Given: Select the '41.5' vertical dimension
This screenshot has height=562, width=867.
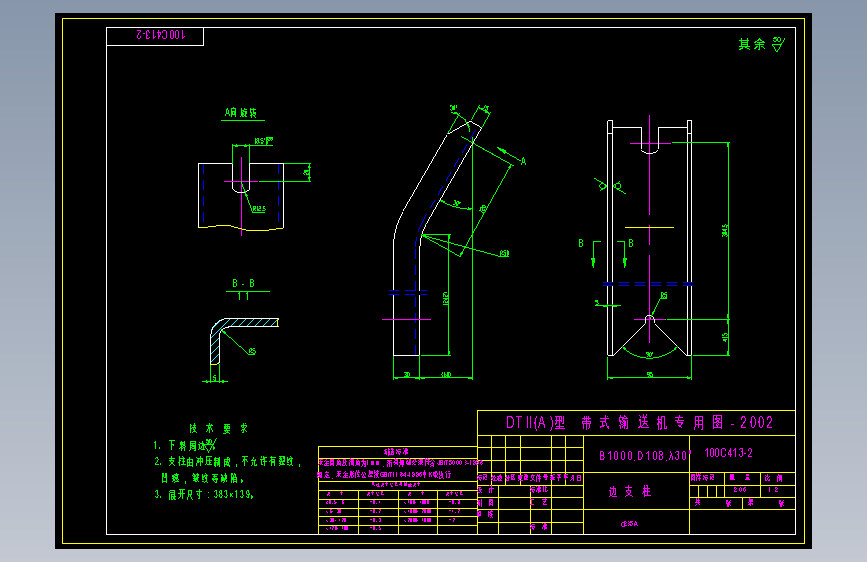Looking at the screenshot, I should click(x=725, y=336).
